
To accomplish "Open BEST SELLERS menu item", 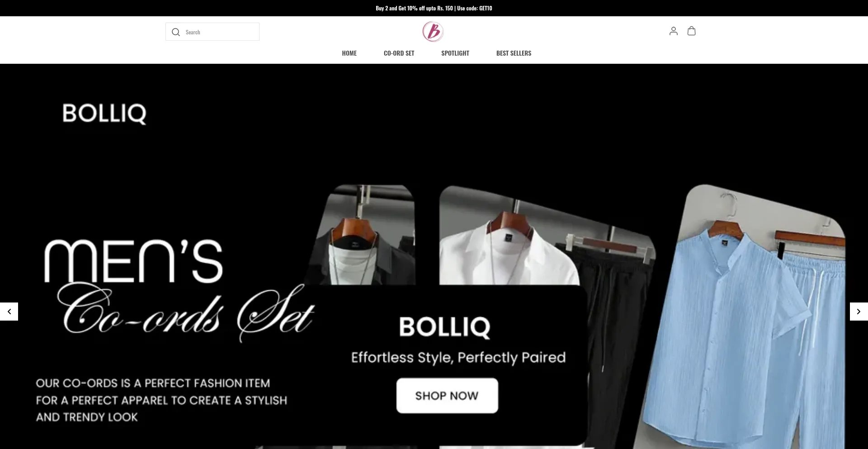I will pos(514,53).
